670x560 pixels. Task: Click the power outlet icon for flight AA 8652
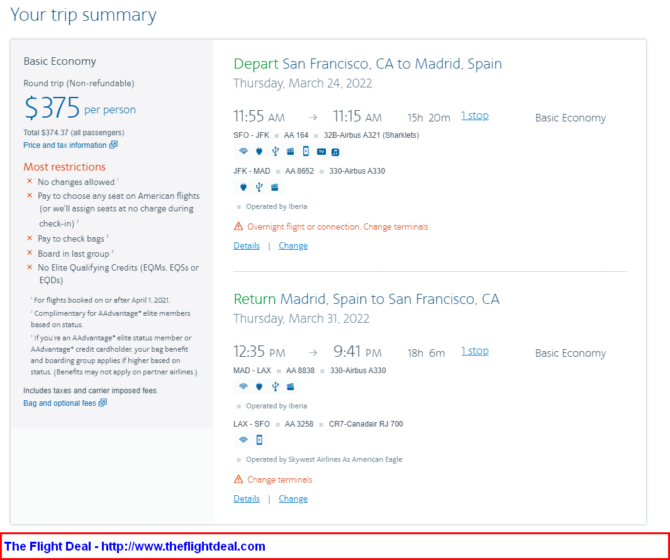click(243, 187)
